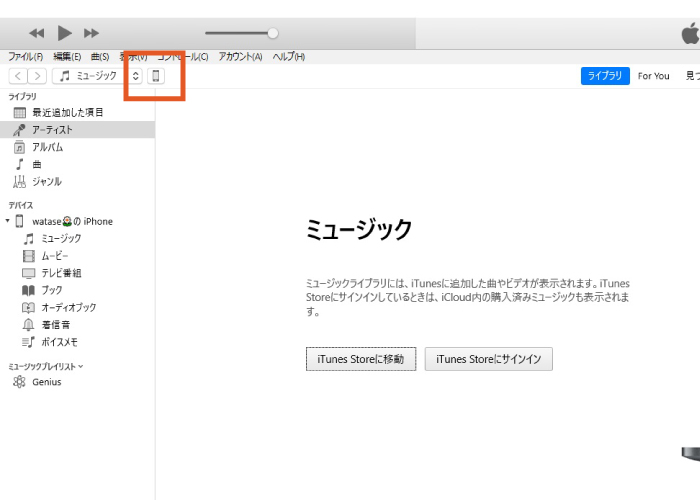
Task: Open the 編集(E) menu
Action: pyautogui.click(x=67, y=57)
